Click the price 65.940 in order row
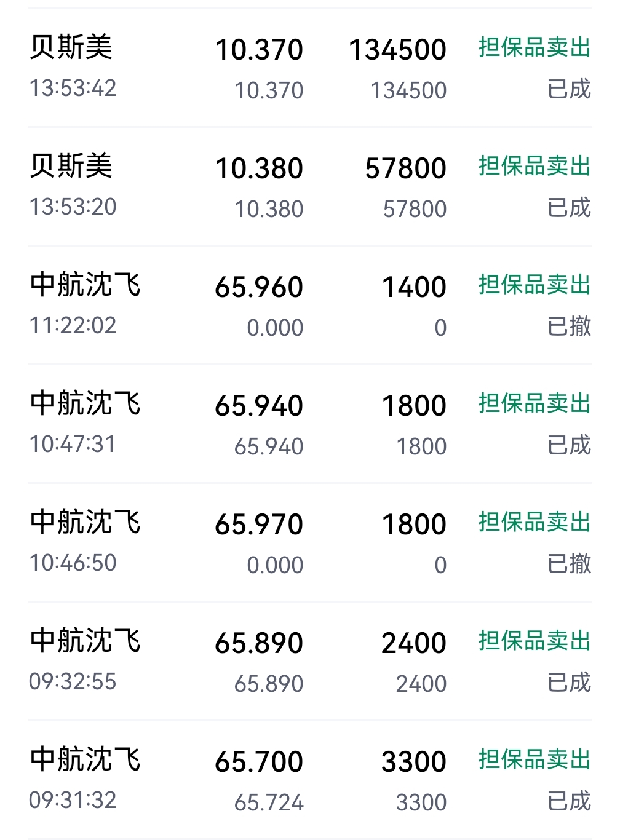The width and height of the screenshot is (620, 840). (x=259, y=406)
